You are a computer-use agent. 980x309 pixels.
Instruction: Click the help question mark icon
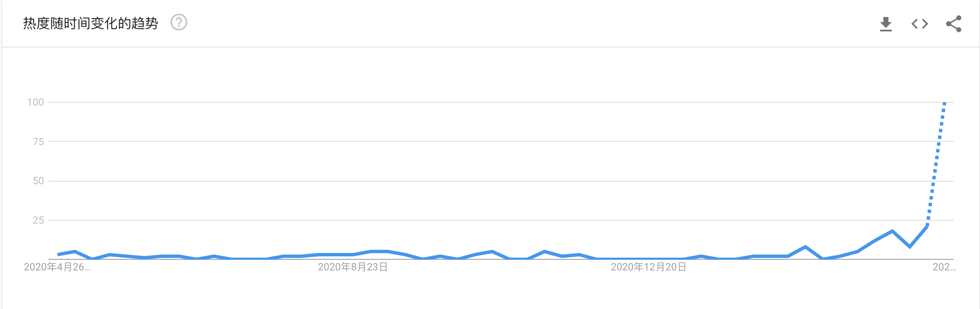coord(178,22)
